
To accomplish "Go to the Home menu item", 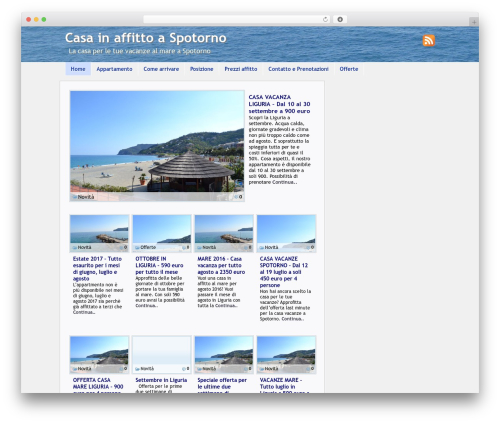I will coord(78,69).
